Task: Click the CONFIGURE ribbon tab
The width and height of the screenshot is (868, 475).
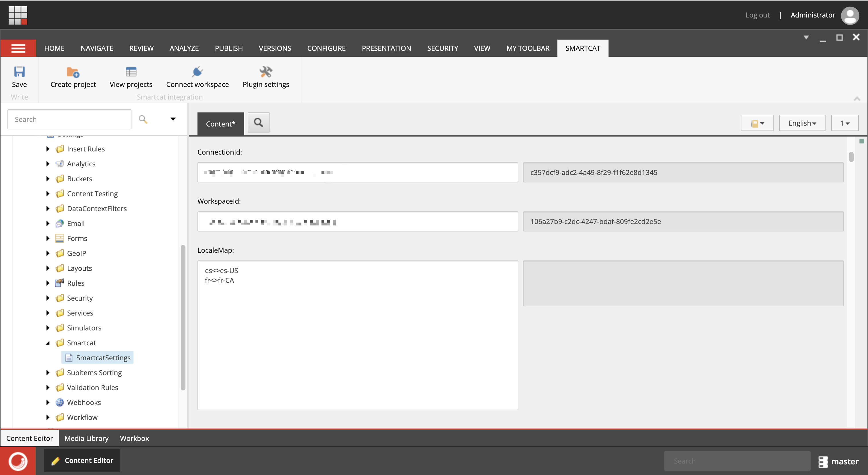Action: coord(326,48)
